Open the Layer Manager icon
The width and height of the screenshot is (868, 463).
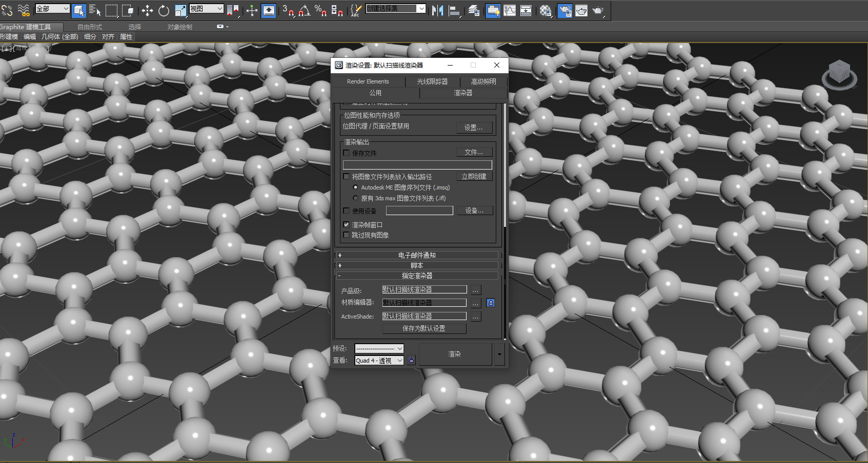pos(474,10)
